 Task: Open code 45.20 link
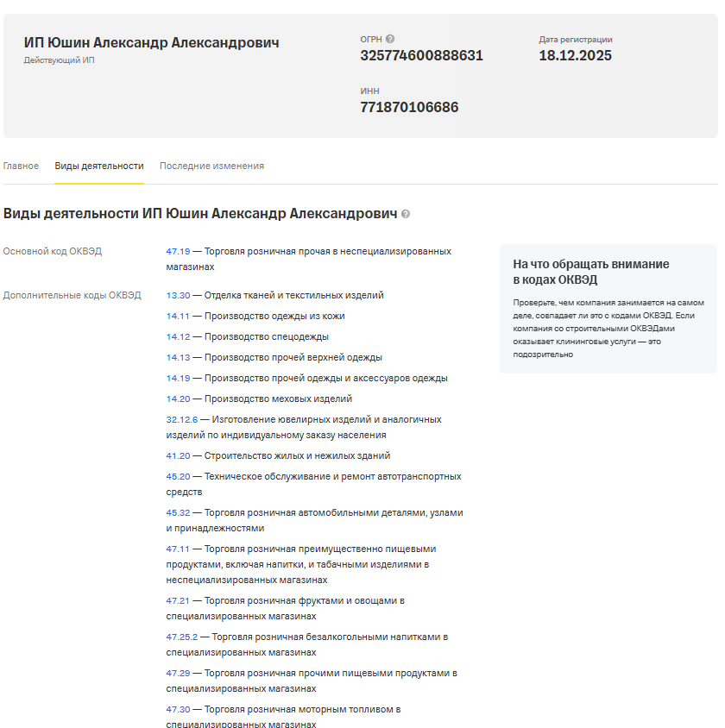pyautogui.click(x=178, y=476)
